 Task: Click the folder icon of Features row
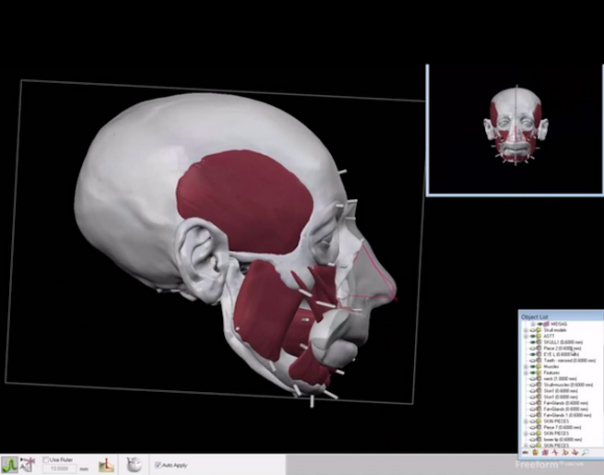point(539,373)
